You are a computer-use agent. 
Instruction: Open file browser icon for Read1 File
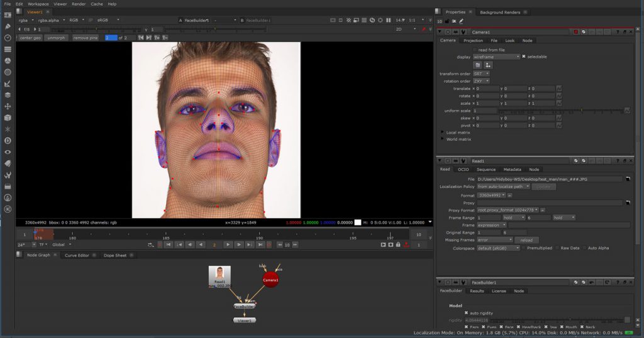[x=627, y=179]
